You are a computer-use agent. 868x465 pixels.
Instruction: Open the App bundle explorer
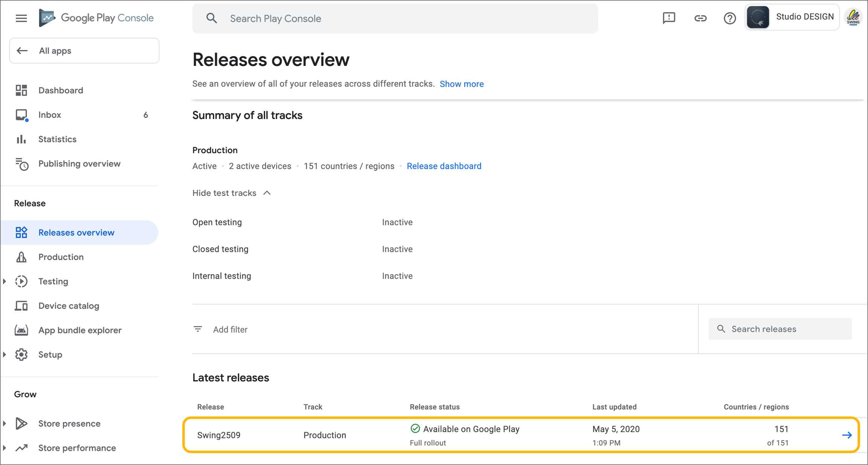(80, 330)
